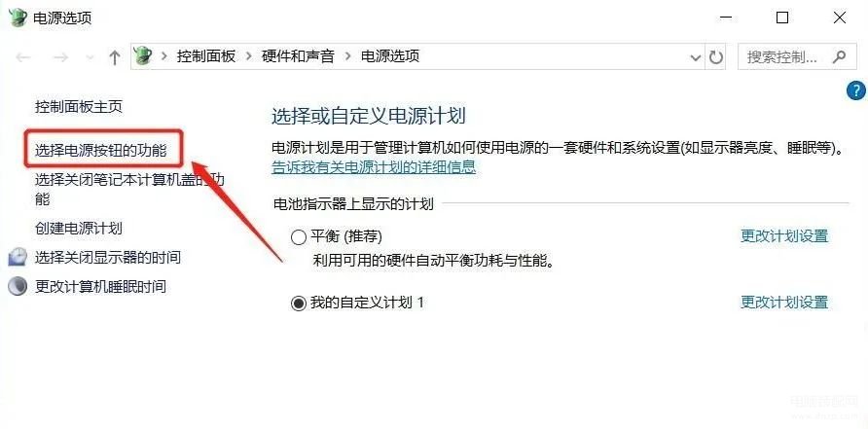Open 告诉我有关电源计划的详细信息 link
Viewport: 868px width, 429px height.
[374, 166]
